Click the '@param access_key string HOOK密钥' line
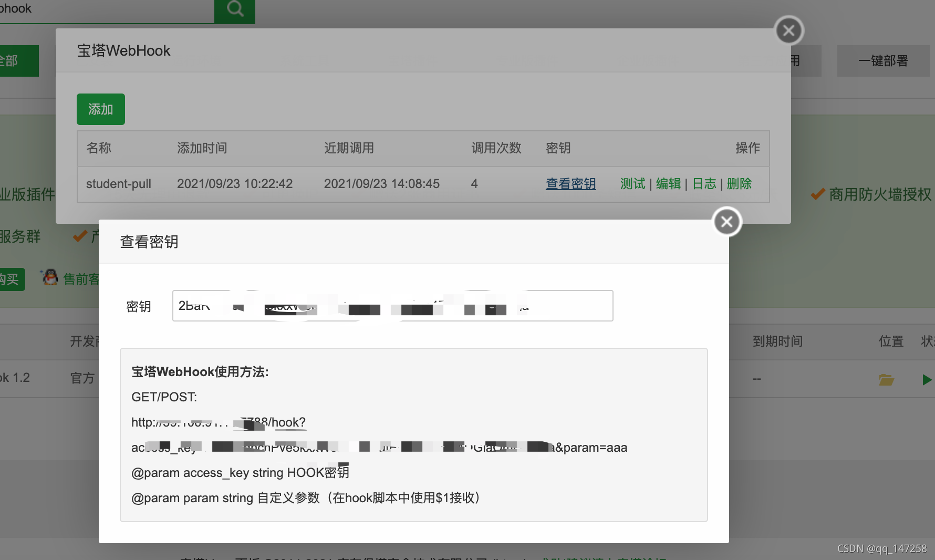 (x=240, y=472)
